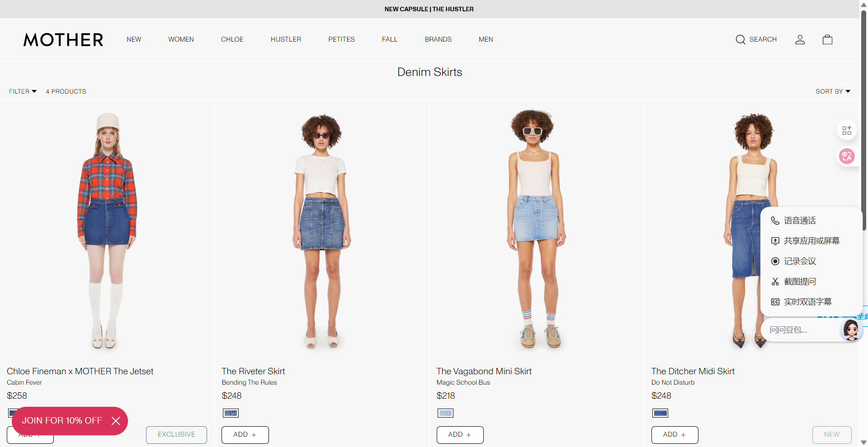Open the WOMEN menu
This screenshot has height=447, width=868.
pos(181,39)
